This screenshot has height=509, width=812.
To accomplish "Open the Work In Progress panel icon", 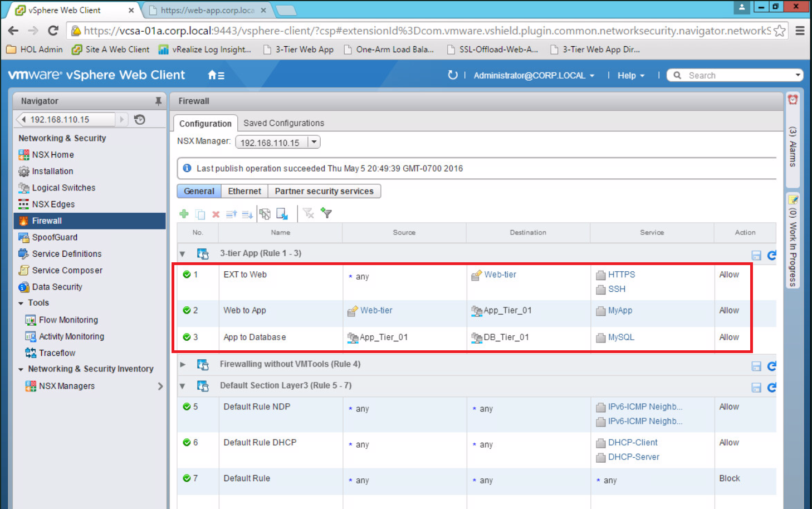I will (x=793, y=199).
